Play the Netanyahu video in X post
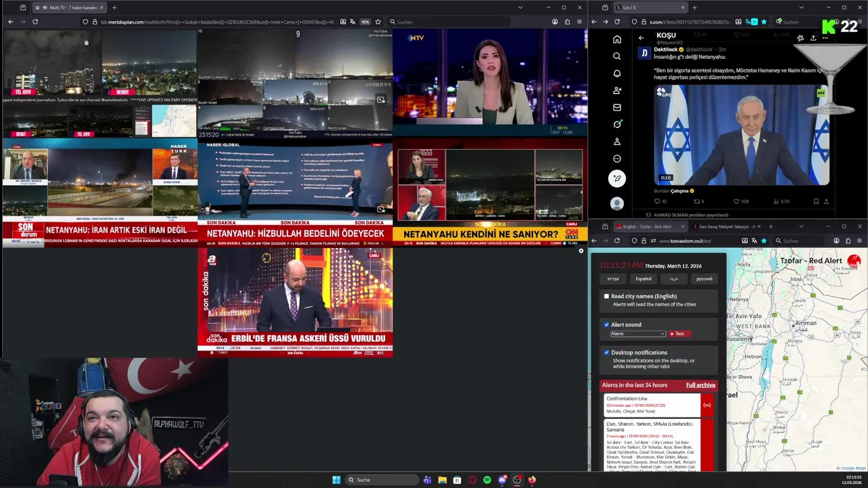Viewport: 868px width, 488px height. click(x=741, y=134)
